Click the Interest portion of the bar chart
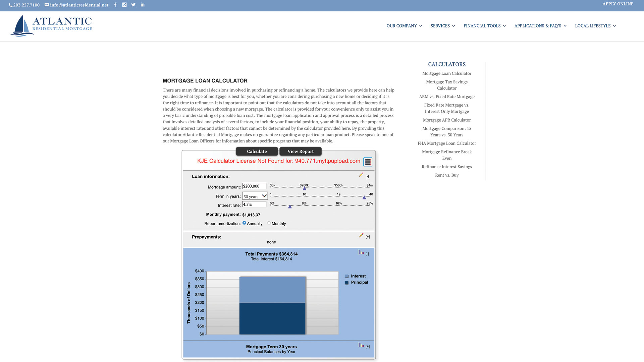The height and width of the screenshot is (362, 644). [x=272, y=290]
